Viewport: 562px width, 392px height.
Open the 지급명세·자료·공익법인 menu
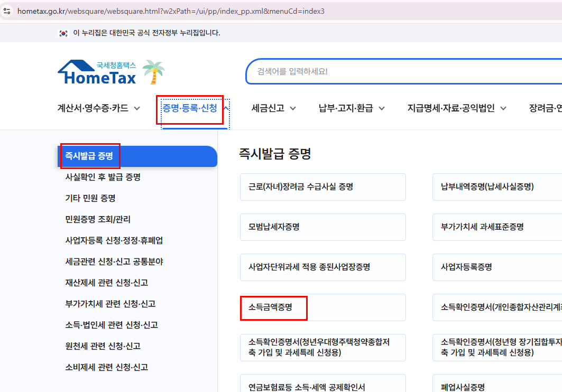451,108
